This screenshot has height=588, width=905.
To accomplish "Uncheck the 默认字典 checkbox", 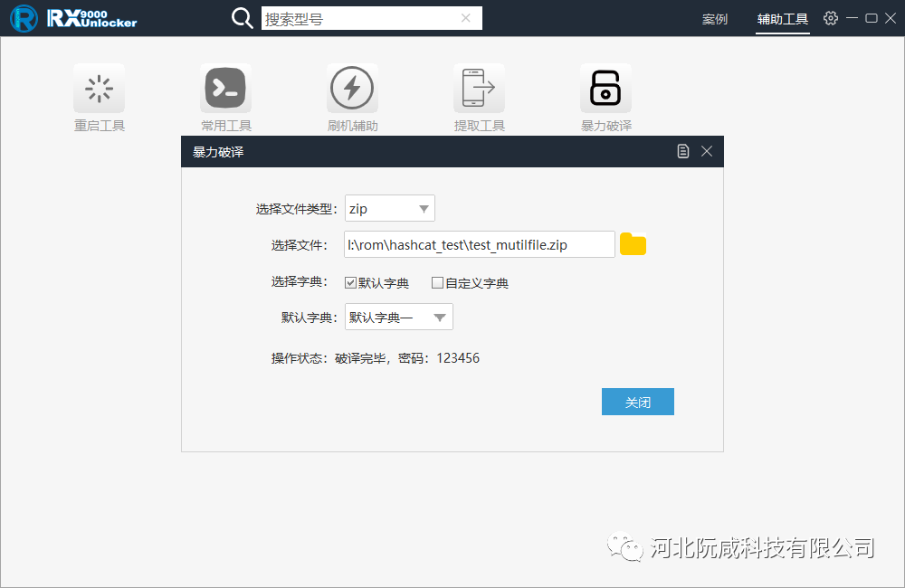I will click(350, 283).
